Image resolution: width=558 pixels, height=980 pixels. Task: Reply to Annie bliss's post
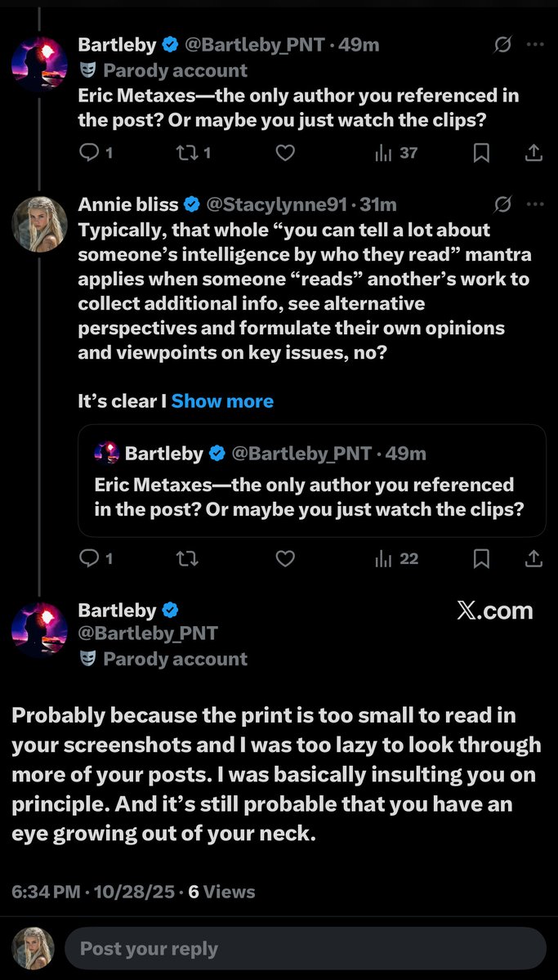[x=90, y=558]
